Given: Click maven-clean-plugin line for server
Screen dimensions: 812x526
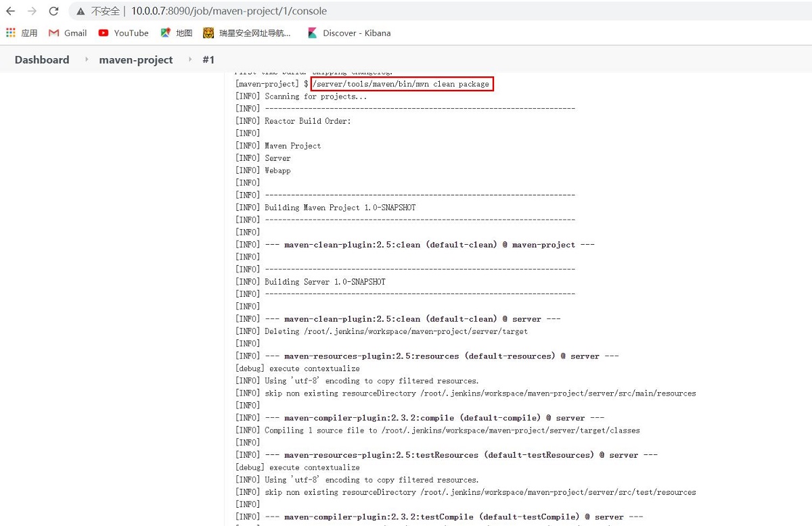Looking at the screenshot, I should [398, 318].
